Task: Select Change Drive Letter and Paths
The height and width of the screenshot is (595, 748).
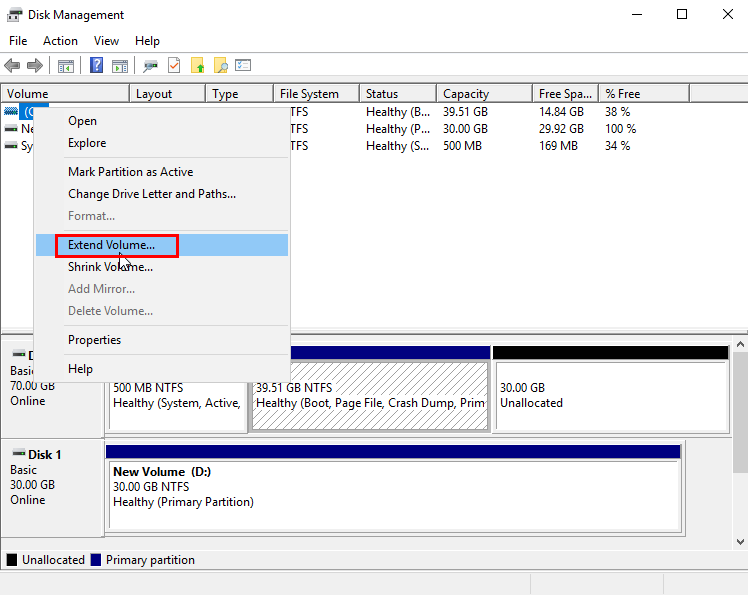Action: click(x=162, y=194)
